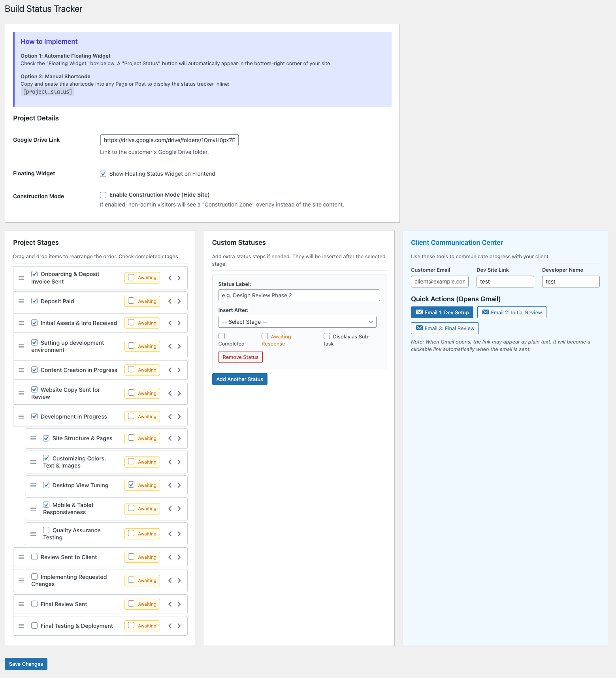This screenshot has height=678, width=616.
Task: Click drag handle beside Content Creation in Progress
Action: [21, 370]
